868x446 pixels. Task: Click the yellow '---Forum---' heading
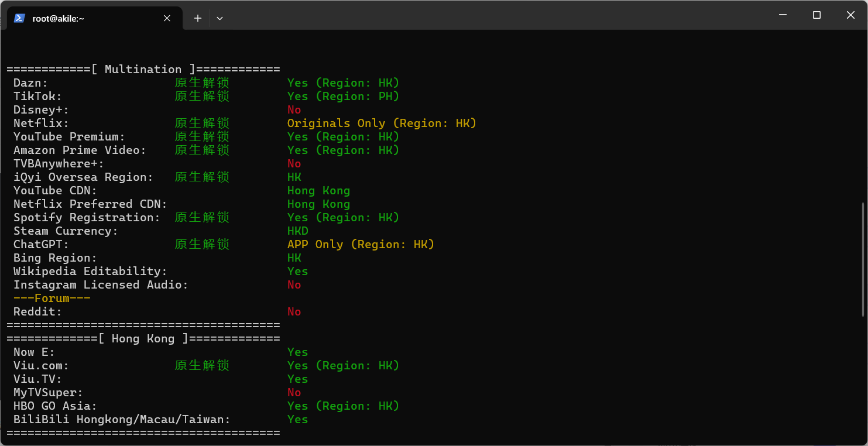[x=52, y=298]
